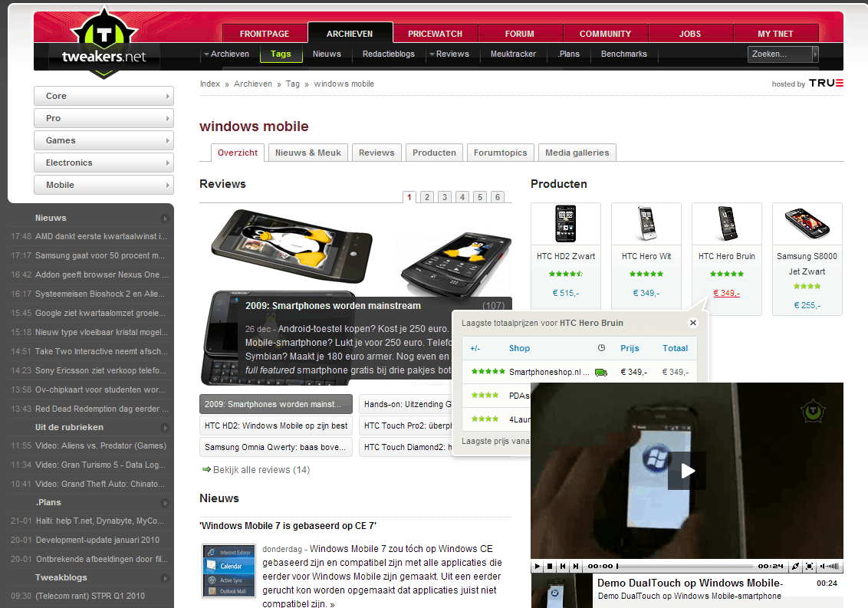
Task: Expand the Pro category menu
Action: (104, 118)
